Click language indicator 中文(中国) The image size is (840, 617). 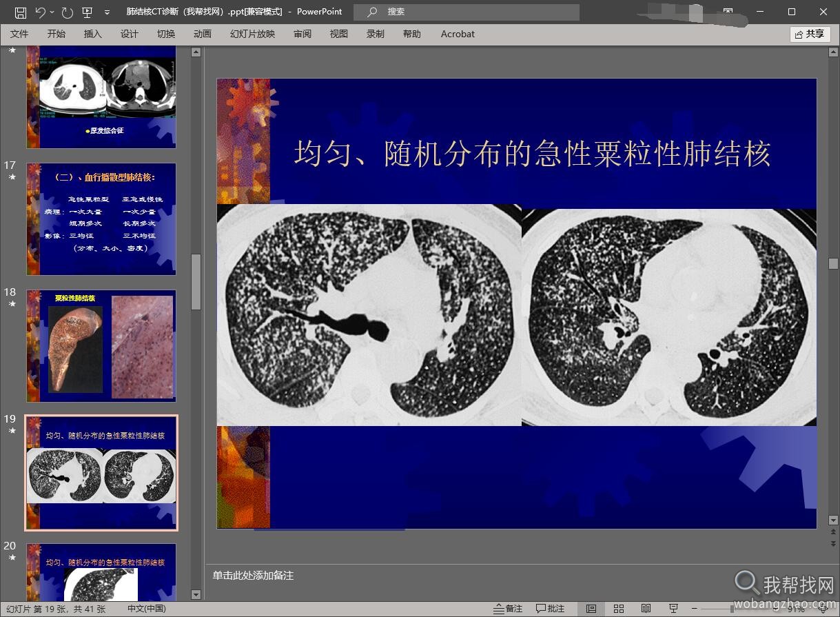click(147, 609)
